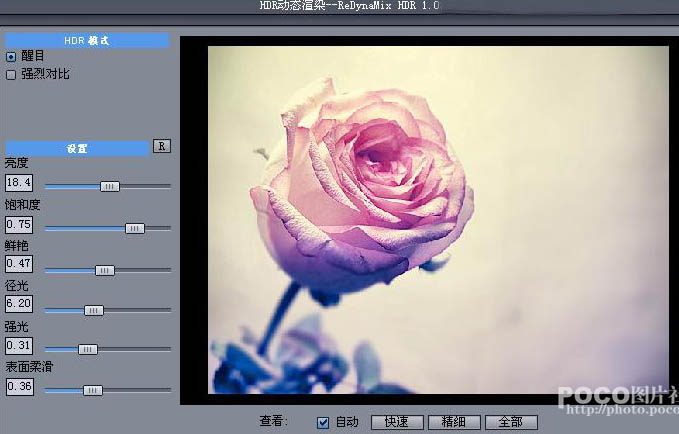679x434 pixels.
Task: Click the 鲜艳 value field 0.47
Action: [x=19, y=264]
